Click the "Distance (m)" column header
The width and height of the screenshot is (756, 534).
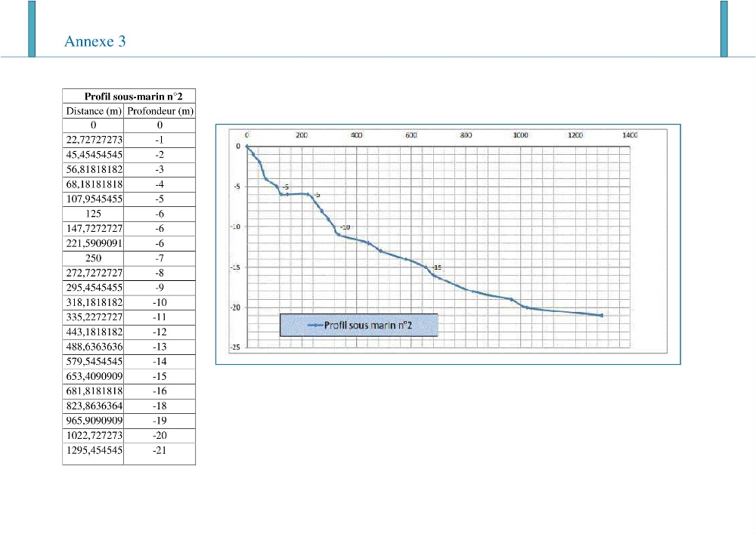point(94,111)
